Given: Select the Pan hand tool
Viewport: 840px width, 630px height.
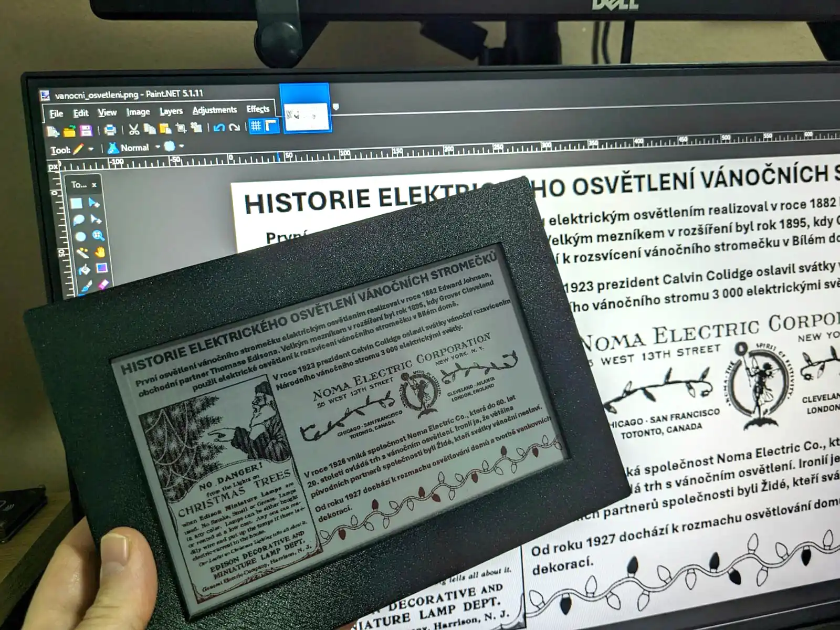Looking at the screenshot, I should (99, 252).
